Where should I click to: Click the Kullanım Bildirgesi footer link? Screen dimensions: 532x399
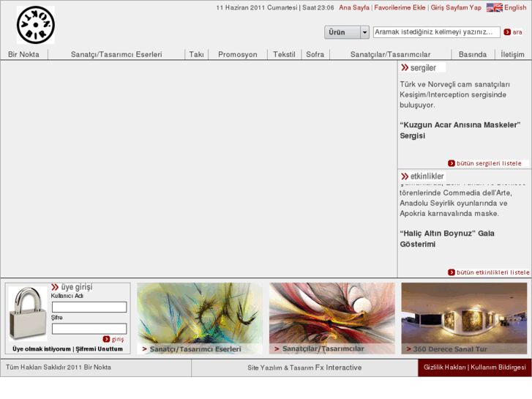click(498, 367)
